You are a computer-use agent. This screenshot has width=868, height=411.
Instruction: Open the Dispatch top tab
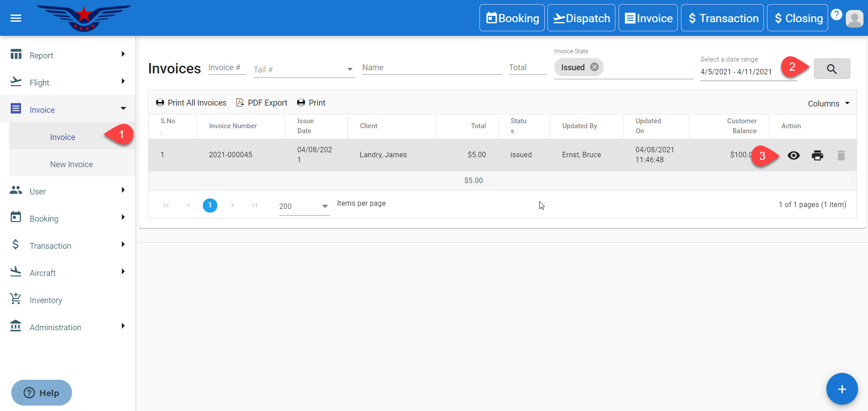point(581,18)
